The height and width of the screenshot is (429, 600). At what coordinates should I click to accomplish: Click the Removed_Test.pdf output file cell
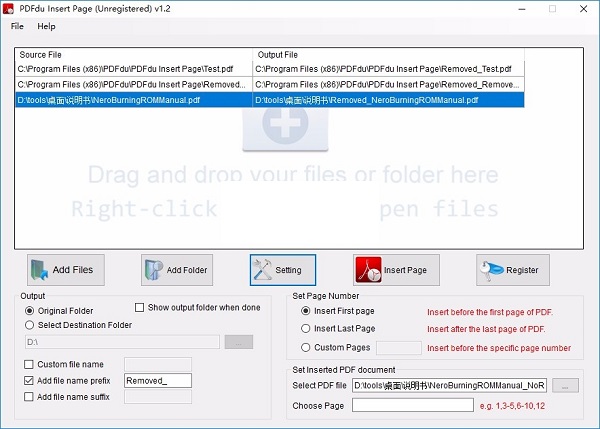[x=388, y=69]
